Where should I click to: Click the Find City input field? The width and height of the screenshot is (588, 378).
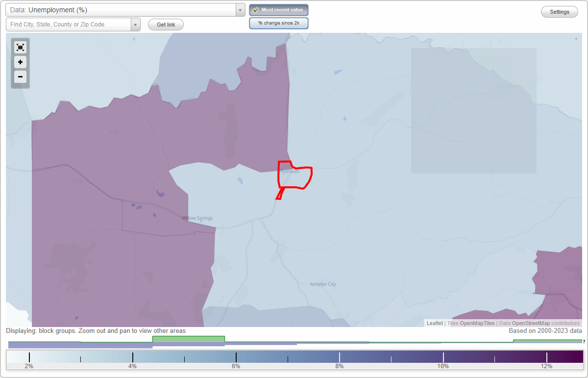pyautogui.click(x=69, y=25)
